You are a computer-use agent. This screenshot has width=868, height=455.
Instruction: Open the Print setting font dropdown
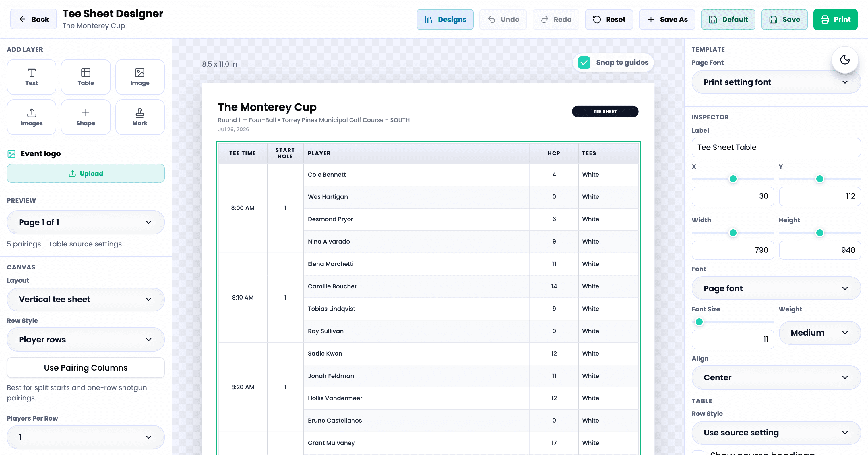776,82
